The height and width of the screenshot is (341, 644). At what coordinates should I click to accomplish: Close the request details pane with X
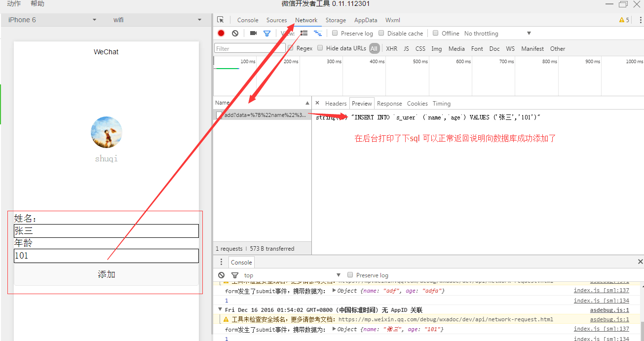click(317, 103)
